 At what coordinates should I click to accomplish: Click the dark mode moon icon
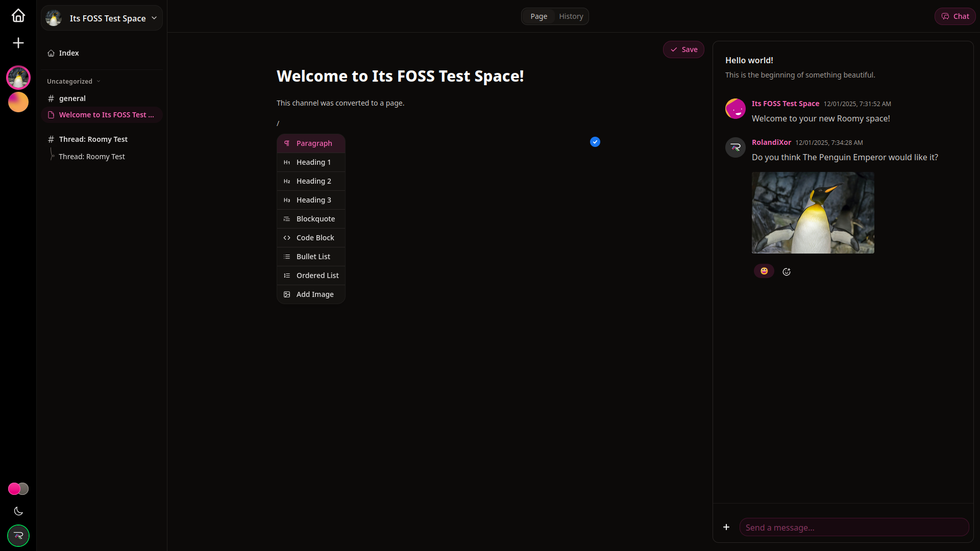tap(18, 511)
